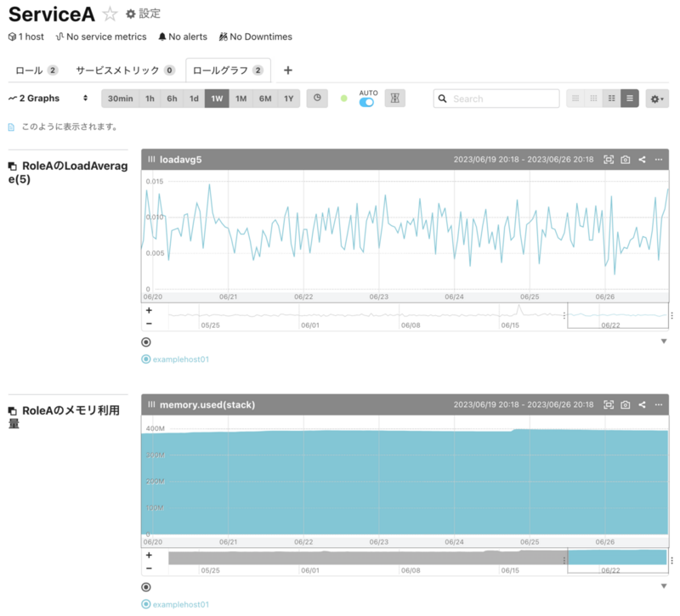Share the memory.used(stack) graph
Screen dimensions: 680x616
click(642, 404)
